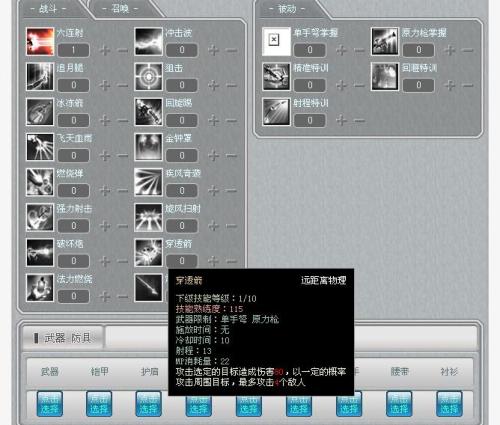Screen dimensions: 500x425
Task: Add a point to 追月腿
Action: tap(105, 85)
